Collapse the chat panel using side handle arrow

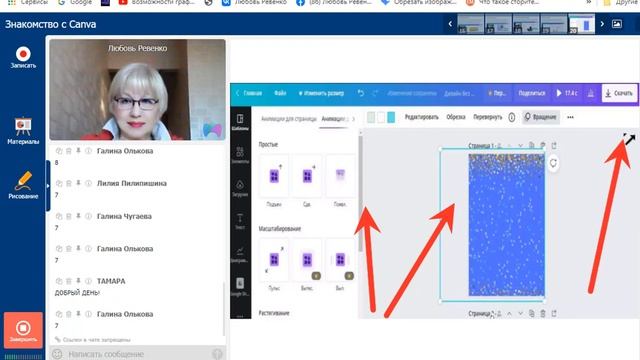pos(48,186)
